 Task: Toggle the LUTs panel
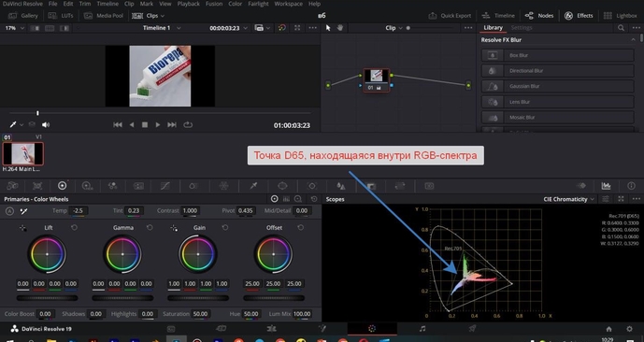coord(61,16)
